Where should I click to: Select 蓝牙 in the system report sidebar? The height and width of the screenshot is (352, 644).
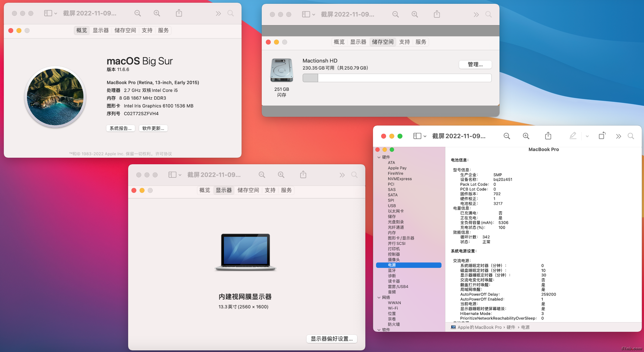[x=392, y=270]
